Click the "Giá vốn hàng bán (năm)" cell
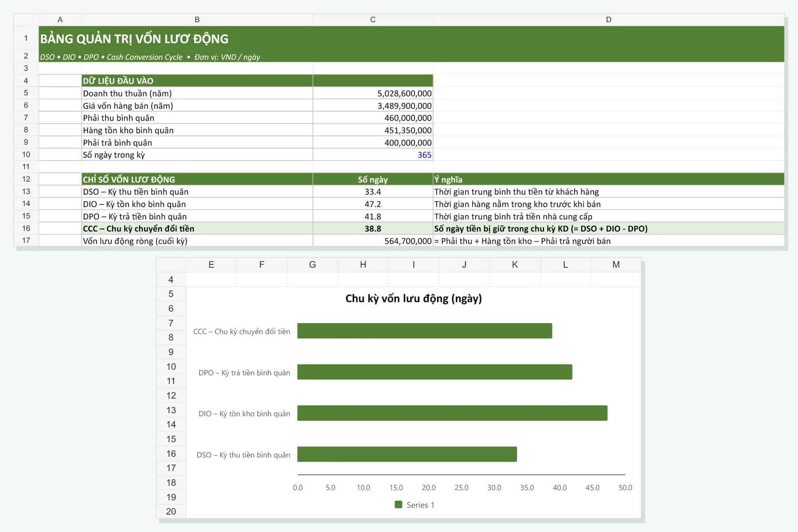 197,106
